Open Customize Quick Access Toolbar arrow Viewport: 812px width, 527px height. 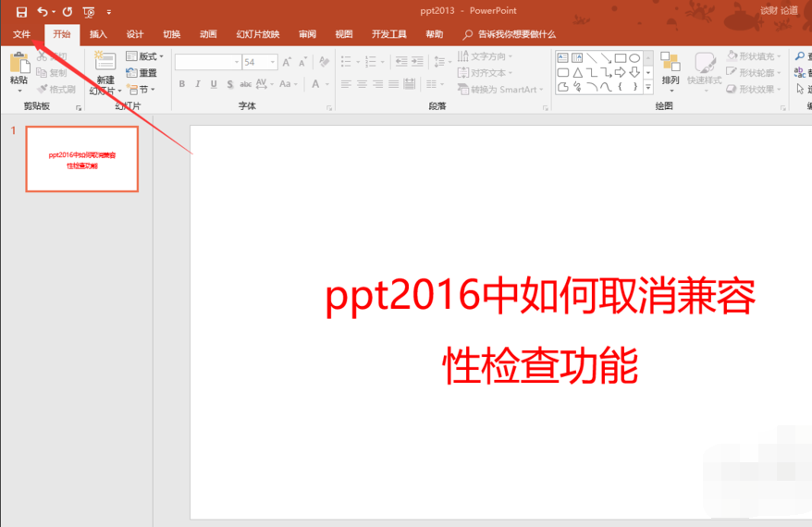109,12
